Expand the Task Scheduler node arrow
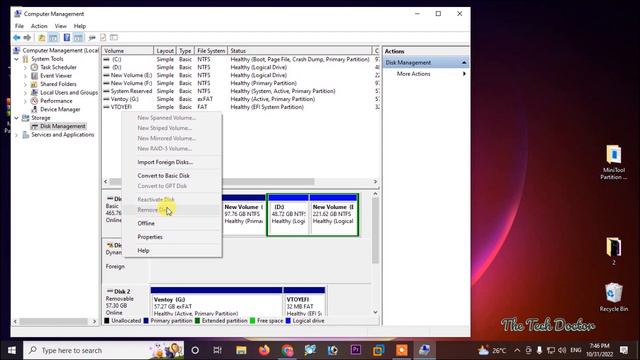 coord(25,67)
